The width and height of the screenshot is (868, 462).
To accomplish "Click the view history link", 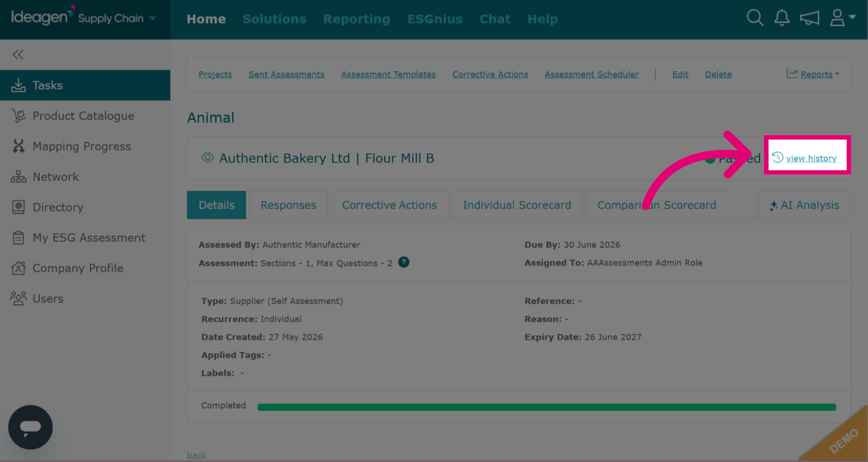I will coord(811,159).
